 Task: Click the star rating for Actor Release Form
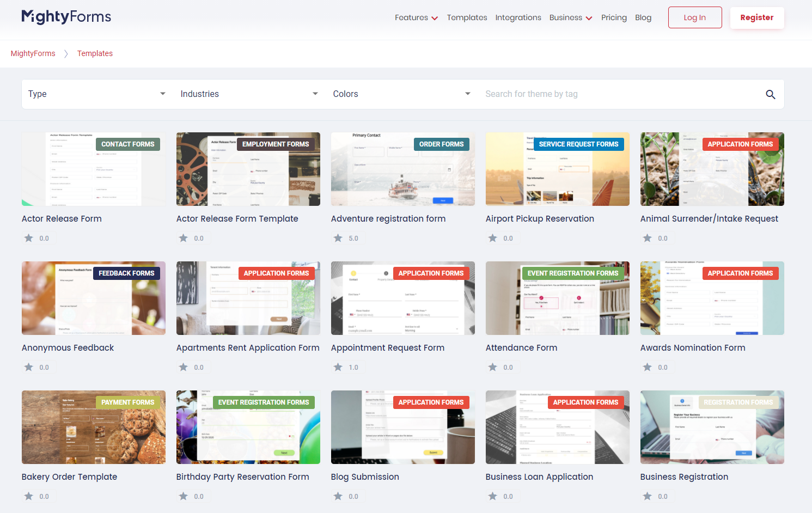pos(29,238)
